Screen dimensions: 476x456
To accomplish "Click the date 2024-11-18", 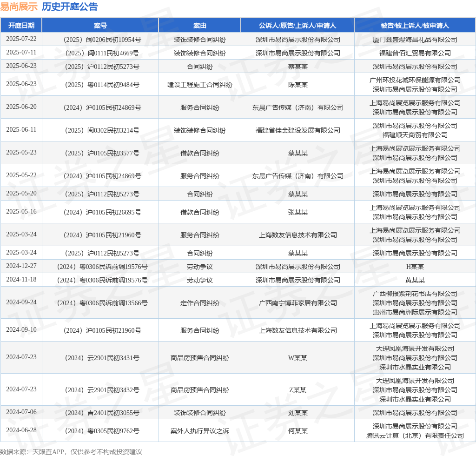I will click(21, 280).
